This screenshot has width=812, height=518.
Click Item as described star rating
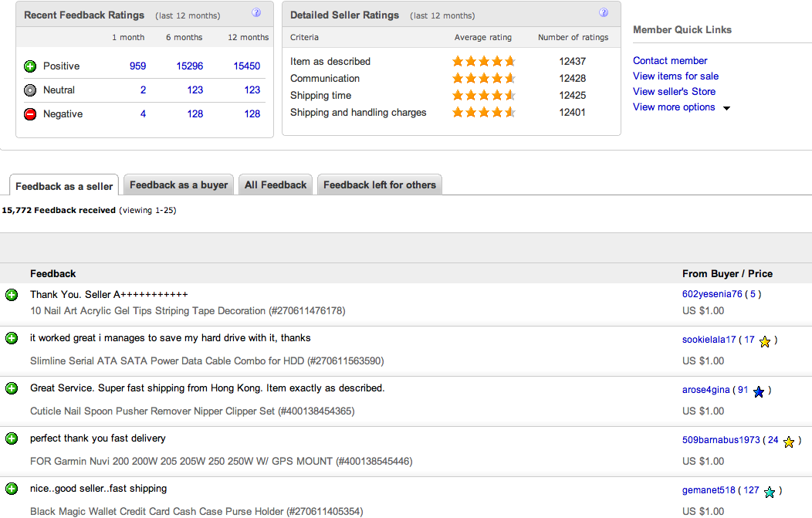click(x=483, y=62)
